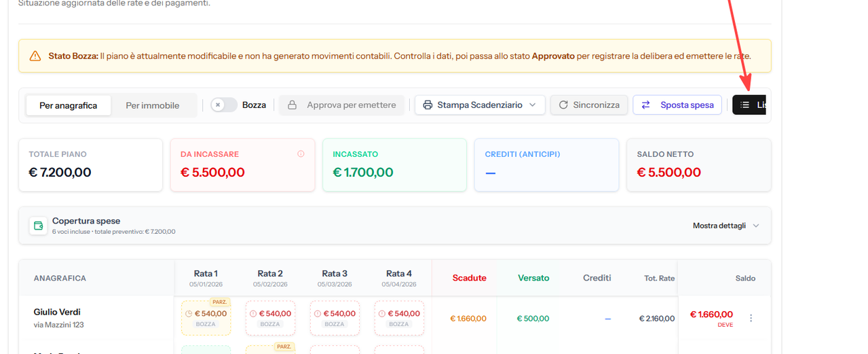Viewport: 868px width, 354px height.
Task: Click the Saldo column header
Action: 745,279
